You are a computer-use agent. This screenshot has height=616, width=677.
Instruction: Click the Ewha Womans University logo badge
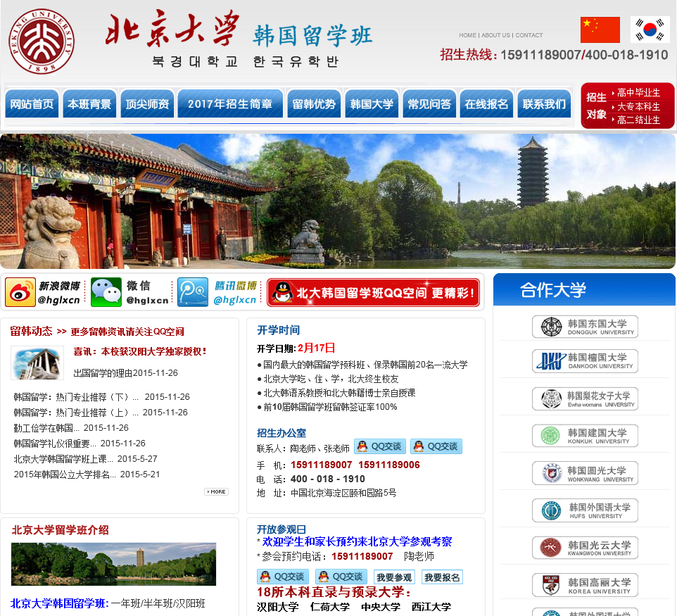pos(585,398)
